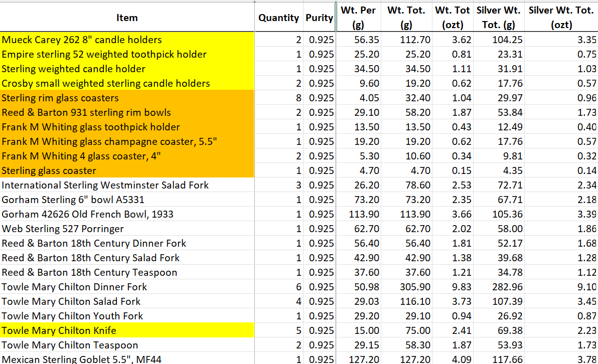Select quantity 3 for Westminster Salad Fork
The height and width of the screenshot is (364, 598).
279,185
